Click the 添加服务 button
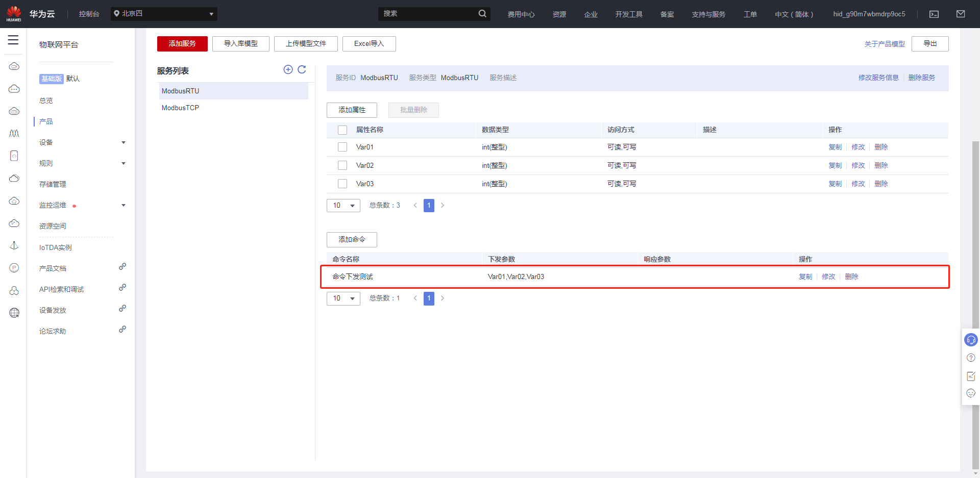 tap(182, 44)
